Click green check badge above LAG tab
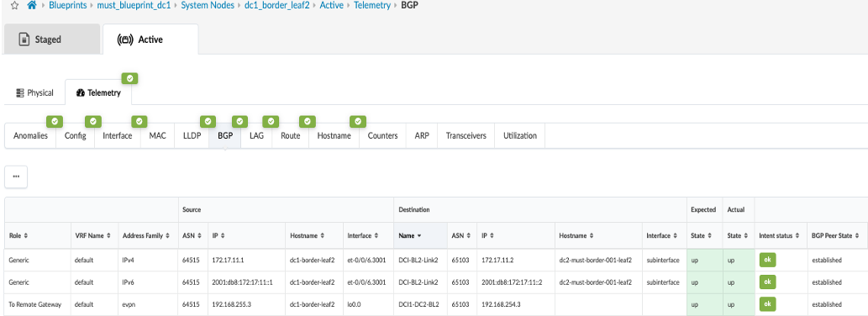This screenshot has width=868, height=316. click(x=271, y=121)
